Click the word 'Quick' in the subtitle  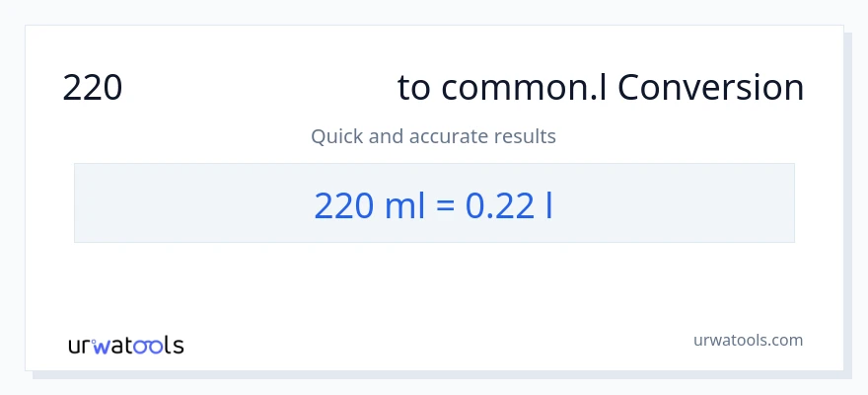(x=335, y=136)
